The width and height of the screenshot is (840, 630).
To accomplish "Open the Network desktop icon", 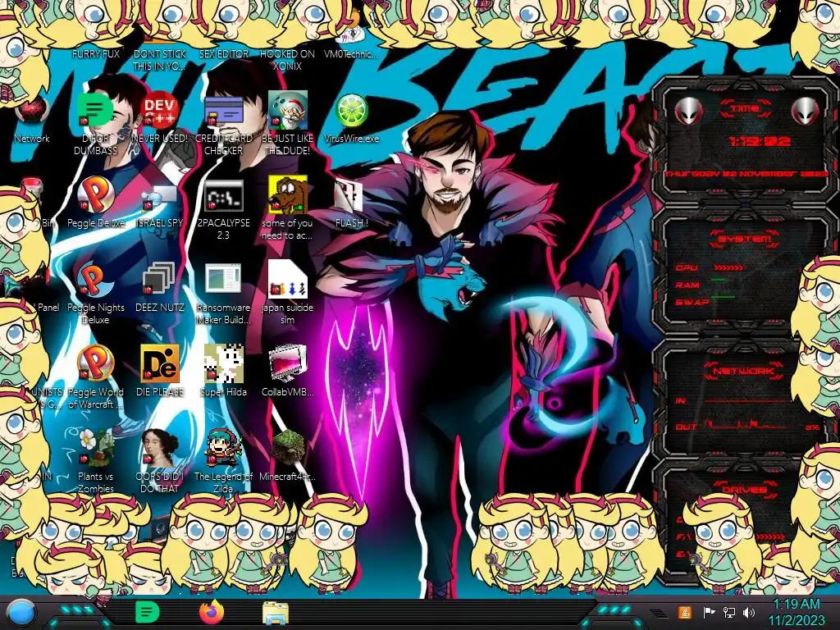I will [x=32, y=112].
